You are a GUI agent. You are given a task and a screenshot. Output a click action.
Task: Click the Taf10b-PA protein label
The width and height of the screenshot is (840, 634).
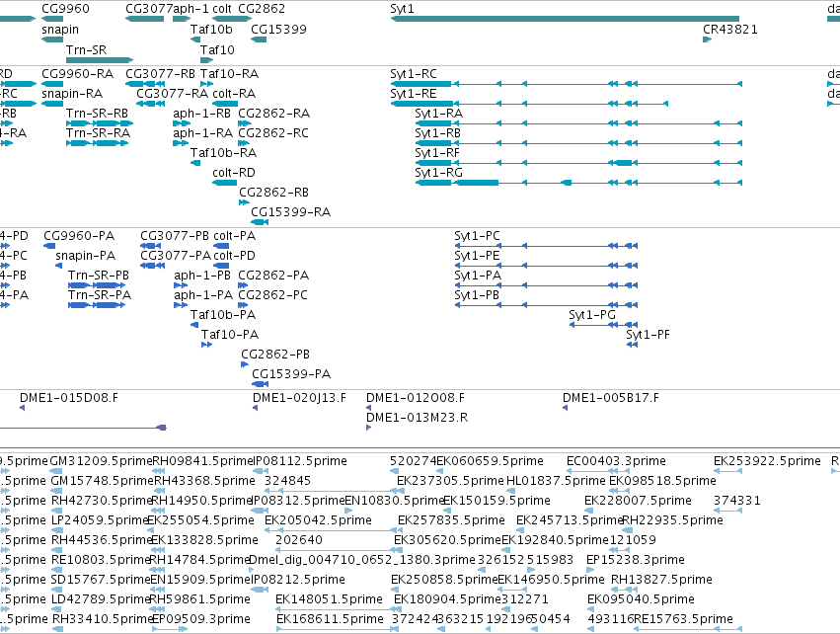click(223, 315)
